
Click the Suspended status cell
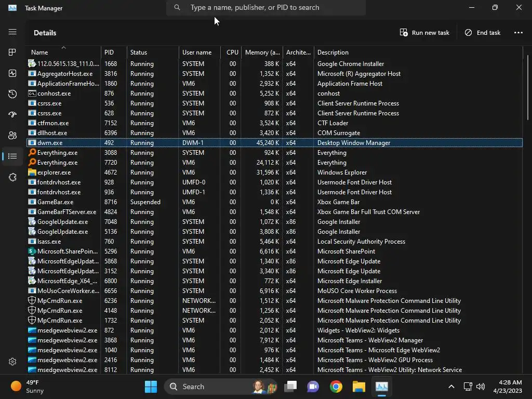(x=145, y=202)
